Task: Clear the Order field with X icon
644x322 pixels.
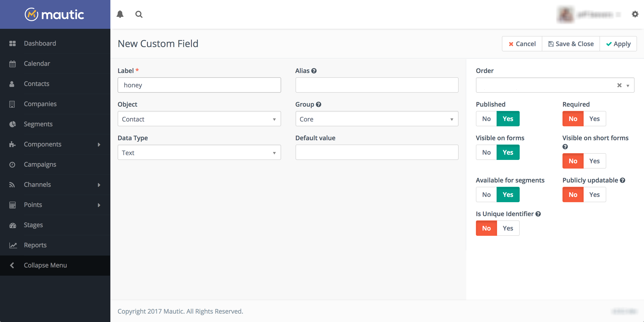Action: (x=619, y=85)
